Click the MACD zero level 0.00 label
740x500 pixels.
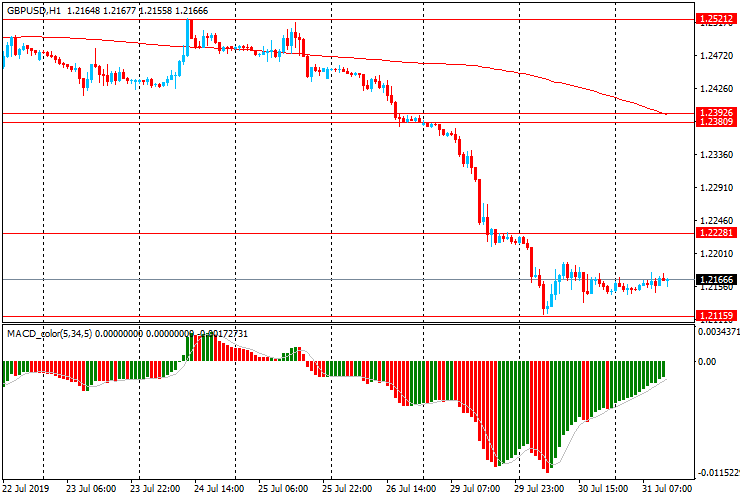(x=707, y=362)
